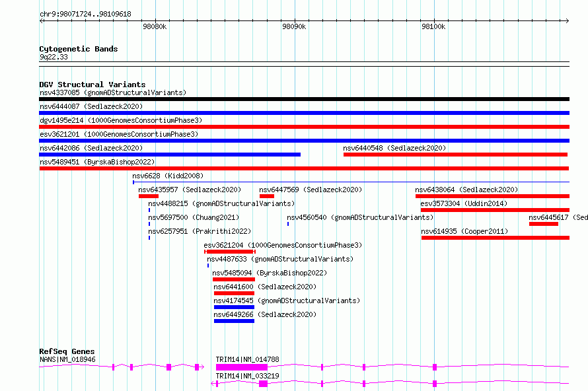Click the left arrow on the ruler
This screenshot has width=588, height=391.
[42, 21]
